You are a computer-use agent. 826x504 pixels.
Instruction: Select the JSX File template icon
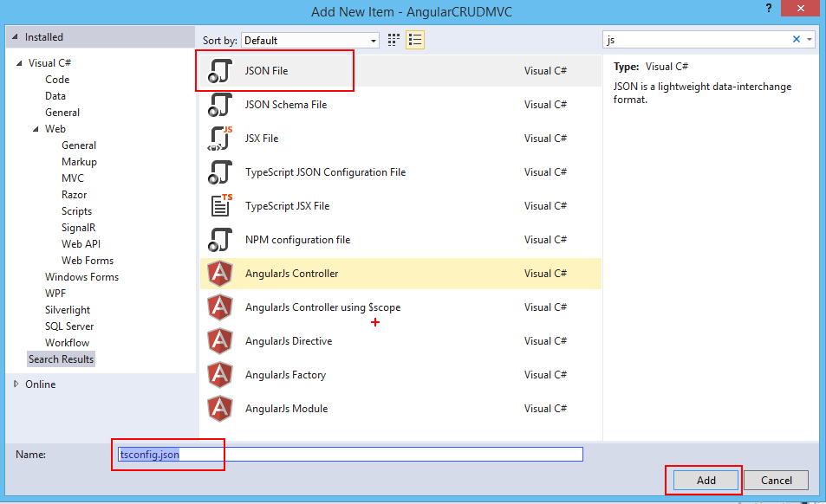tap(220, 138)
